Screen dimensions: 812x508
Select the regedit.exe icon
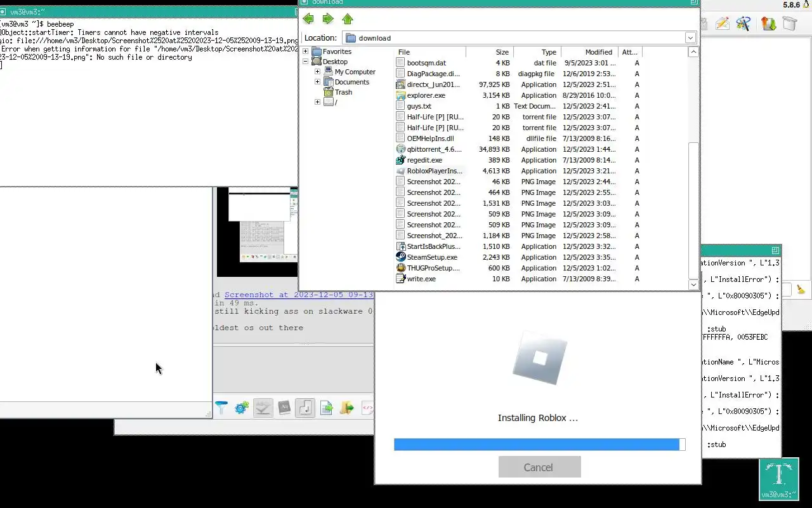(400, 160)
